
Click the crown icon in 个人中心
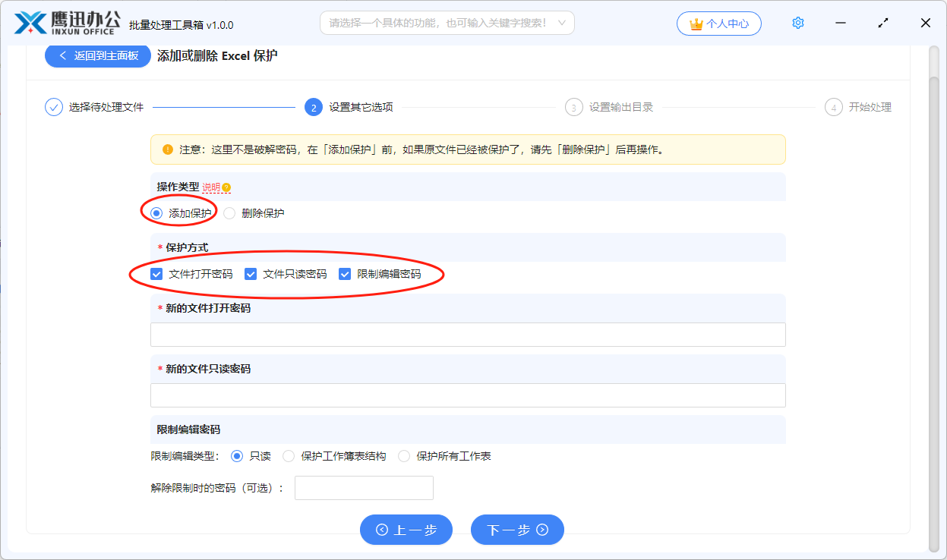[697, 23]
